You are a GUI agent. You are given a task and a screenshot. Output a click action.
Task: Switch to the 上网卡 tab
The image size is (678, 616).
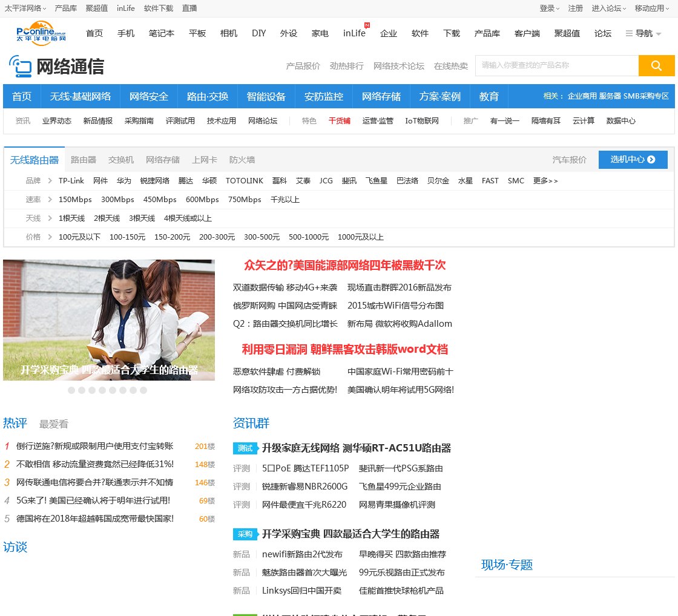(x=205, y=160)
